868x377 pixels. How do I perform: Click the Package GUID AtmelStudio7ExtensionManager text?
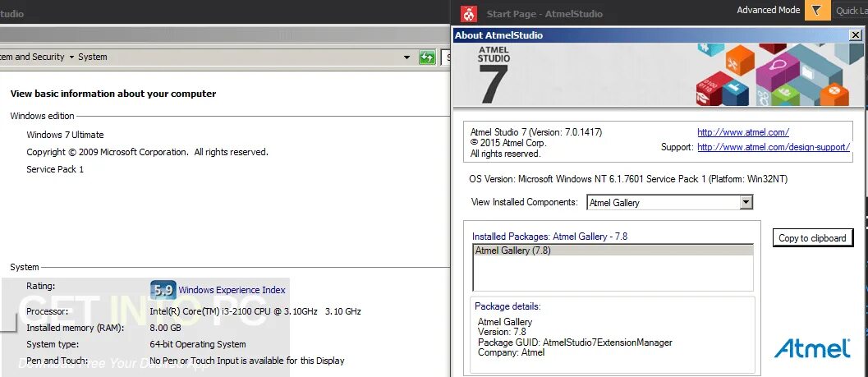(575, 343)
